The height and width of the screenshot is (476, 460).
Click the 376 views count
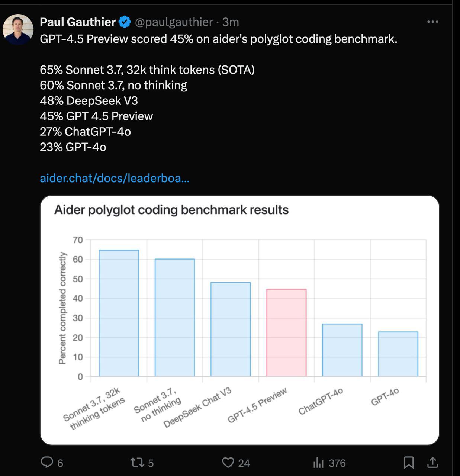tap(337, 463)
